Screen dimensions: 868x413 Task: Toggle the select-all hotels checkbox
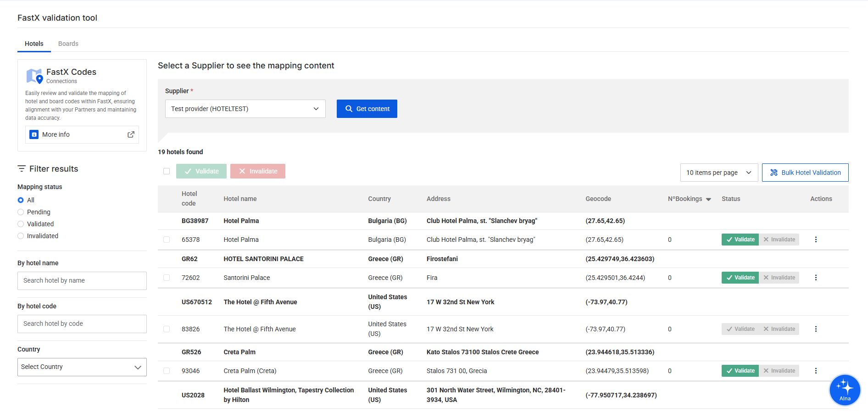[x=167, y=171]
